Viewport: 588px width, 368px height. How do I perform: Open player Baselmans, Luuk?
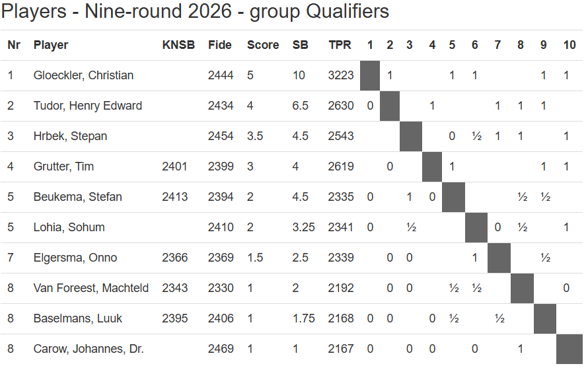point(78,318)
